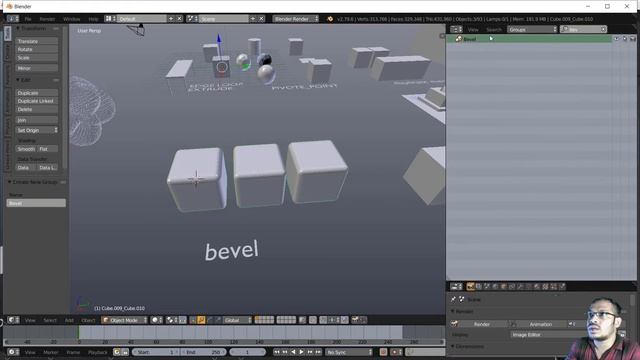640x360 pixels.
Task: Collapse the Render panel in properties
Action: tap(453, 311)
